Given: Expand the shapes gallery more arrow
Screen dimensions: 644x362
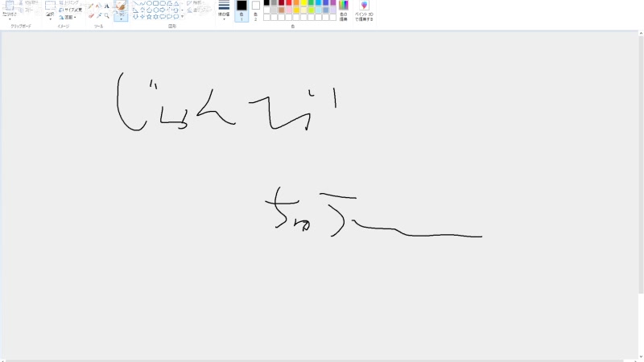Looking at the screenshot, I should (x=182, y=16).
